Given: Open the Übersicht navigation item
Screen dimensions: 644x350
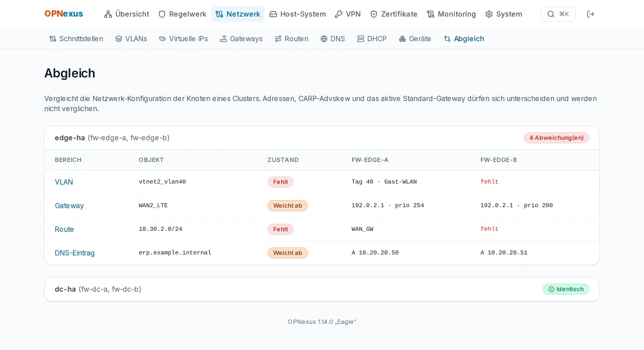Looking at the screenshot, I should pyautogui.click(x=127, y=14).
